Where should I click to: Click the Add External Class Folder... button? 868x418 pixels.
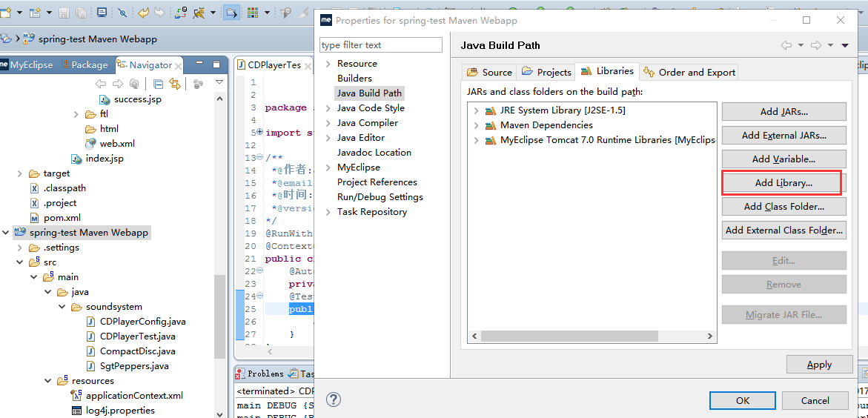tap(783, 230)
